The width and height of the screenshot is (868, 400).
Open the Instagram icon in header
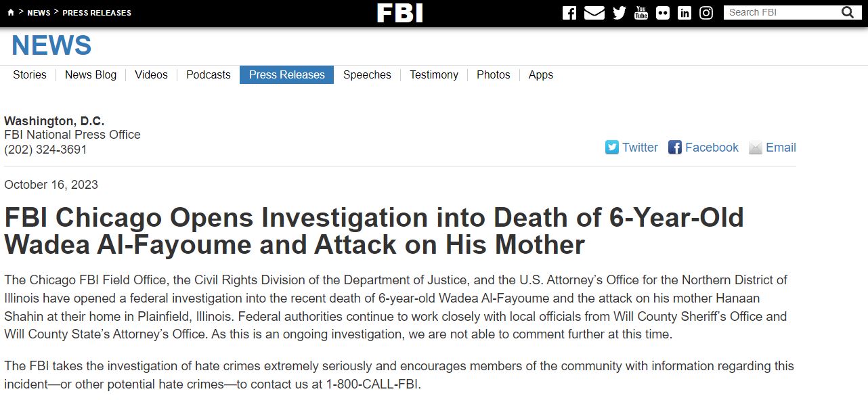(x=706, y=13)
